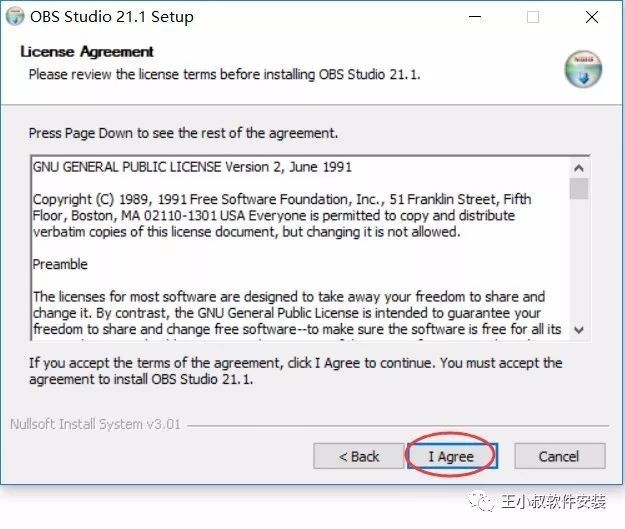Close the OBS Studio 21.1 Setup window

592,17
